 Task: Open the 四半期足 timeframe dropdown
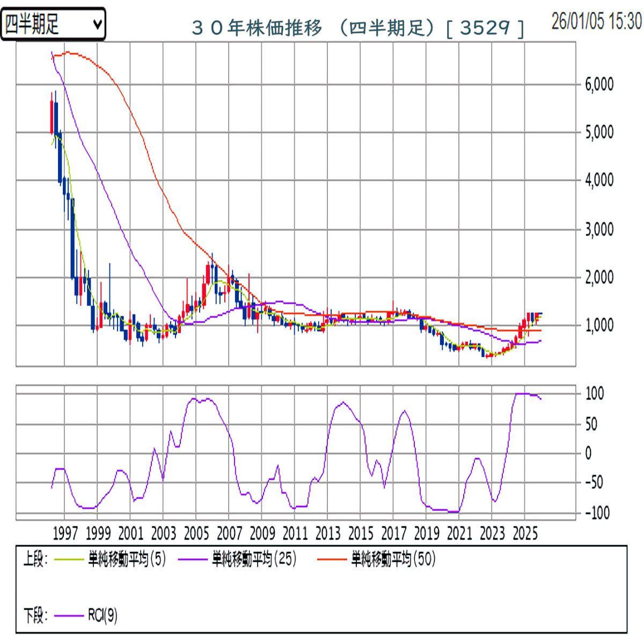53,24
